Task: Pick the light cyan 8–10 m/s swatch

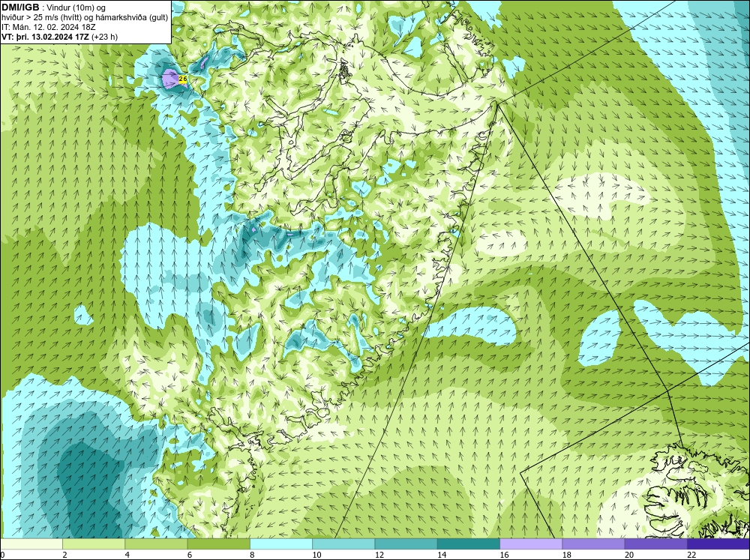Action: pyautogui.click(x=281, y=544)
